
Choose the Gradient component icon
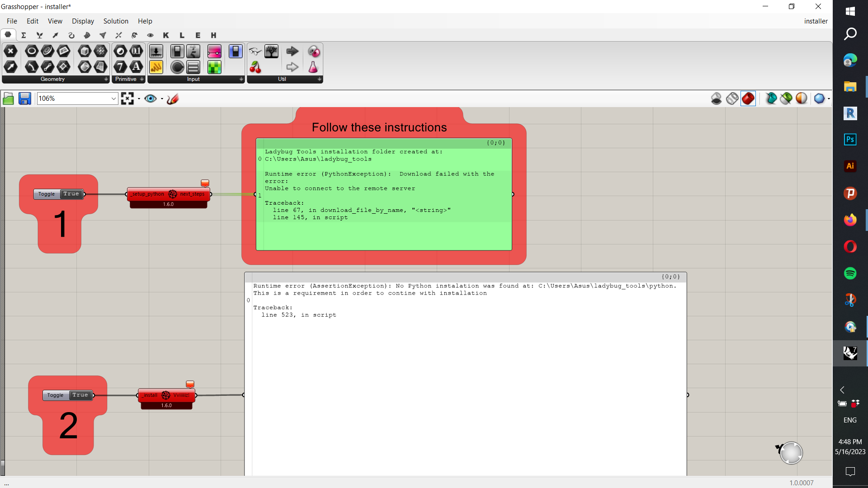(x=214, y=51)
